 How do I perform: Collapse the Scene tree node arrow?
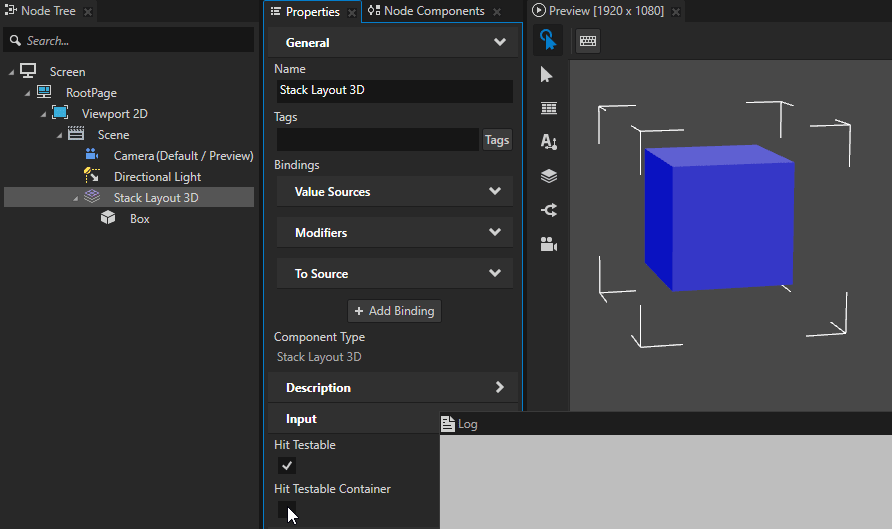click(x=59, y=135)
